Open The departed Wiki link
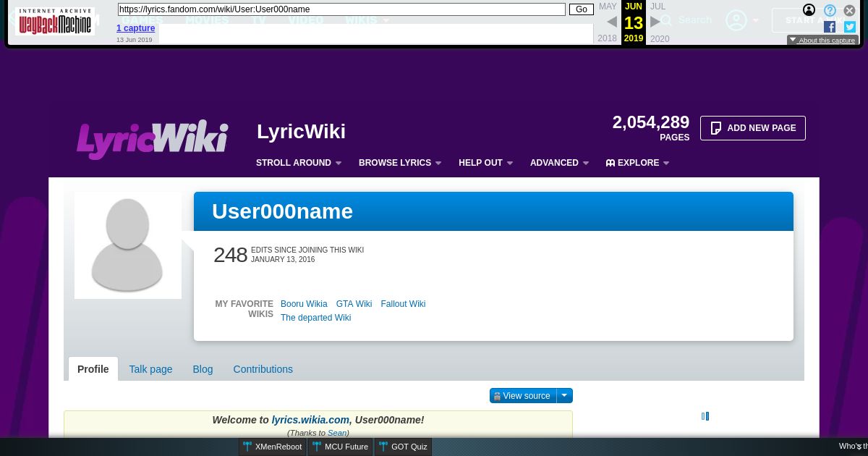This screenshot has width=868, height=456. coord(315,318)
